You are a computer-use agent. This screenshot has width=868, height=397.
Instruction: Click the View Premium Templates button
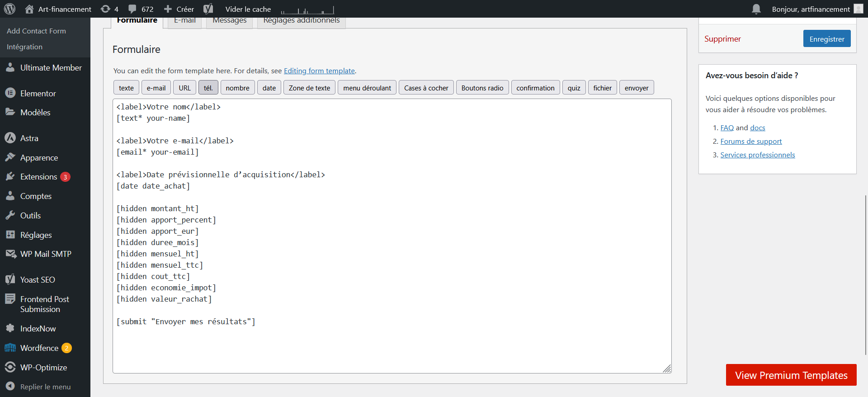(x=791, y=375)
